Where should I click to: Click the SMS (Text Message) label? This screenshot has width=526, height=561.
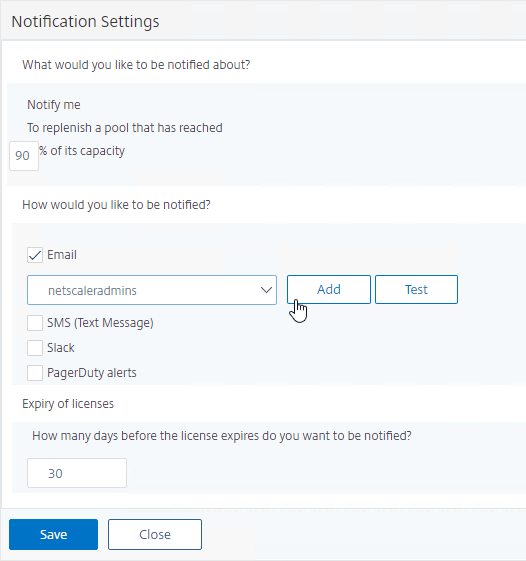click(x=100, y=323)
